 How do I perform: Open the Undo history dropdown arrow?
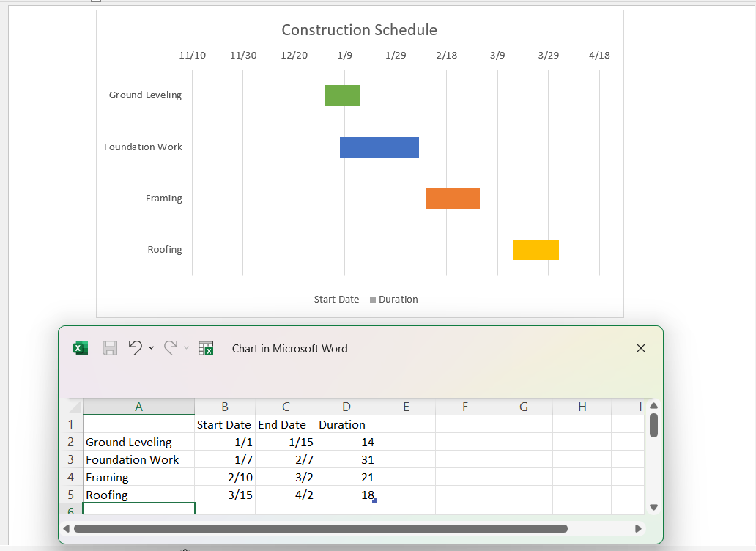152,347
